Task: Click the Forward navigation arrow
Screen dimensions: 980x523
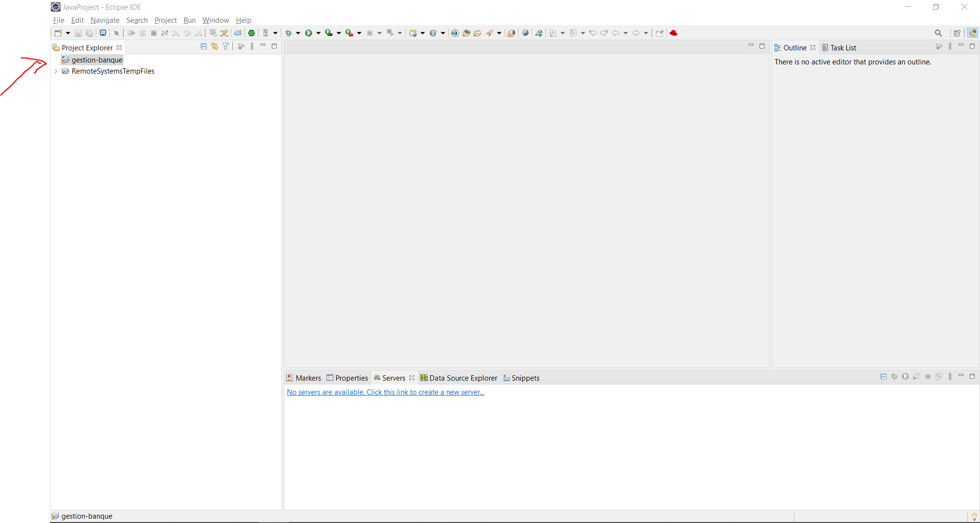Action: (636, 33)
